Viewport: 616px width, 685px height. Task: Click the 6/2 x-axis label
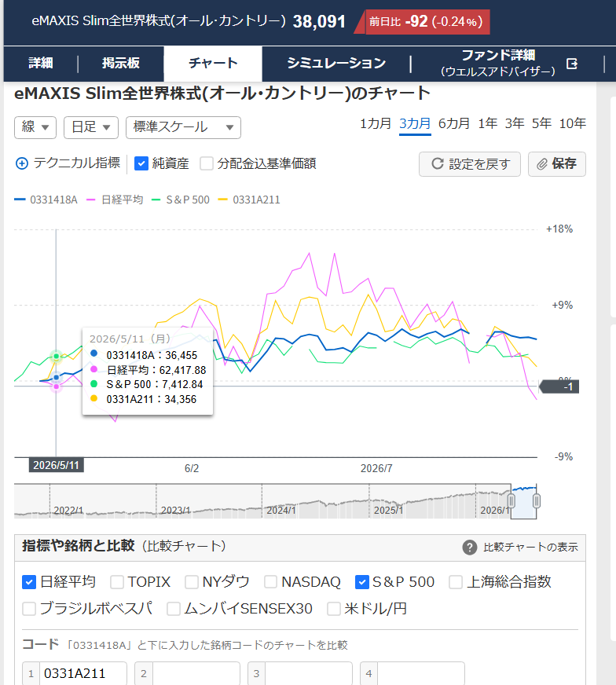click(x=192, y=468)
